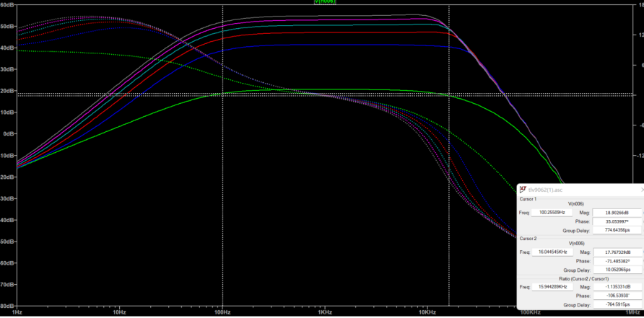Click Ratio Phase field -106.53938°

617,296
